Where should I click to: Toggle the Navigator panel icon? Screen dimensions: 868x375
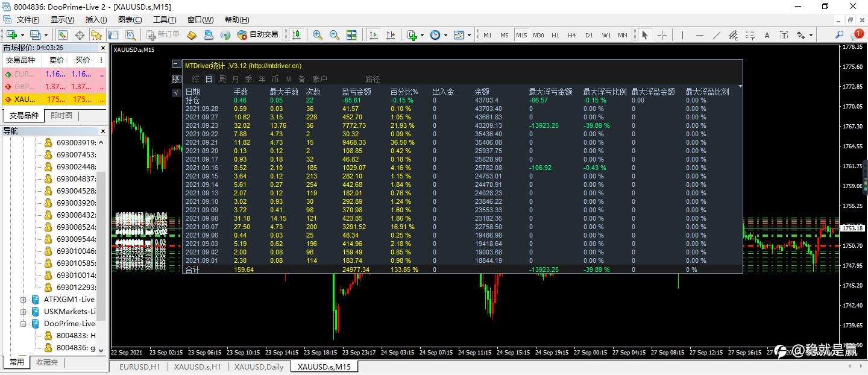coord(96,35)
